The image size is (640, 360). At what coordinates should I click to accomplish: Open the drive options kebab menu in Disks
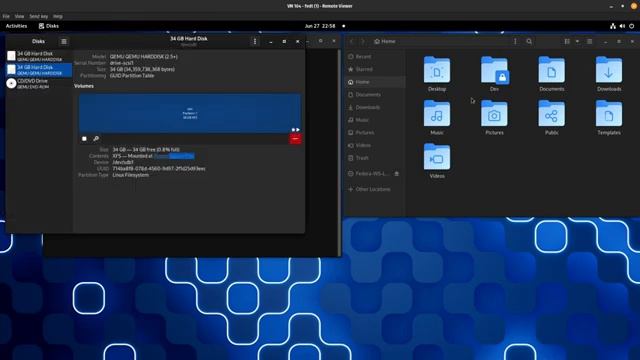(x=255, y=41)
